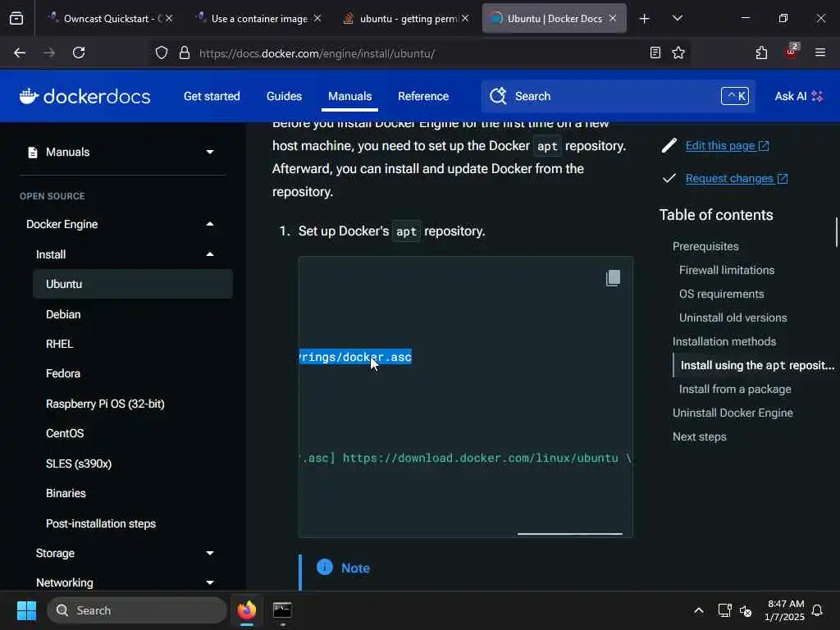Click the muted volume icon in tray
The image size is (840, 630).
746,610
